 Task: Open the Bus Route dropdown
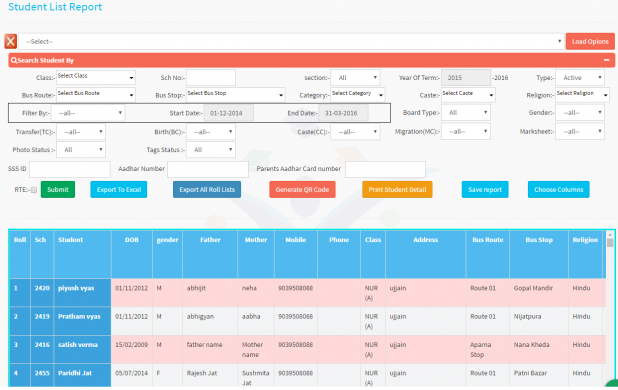(96, 95)
